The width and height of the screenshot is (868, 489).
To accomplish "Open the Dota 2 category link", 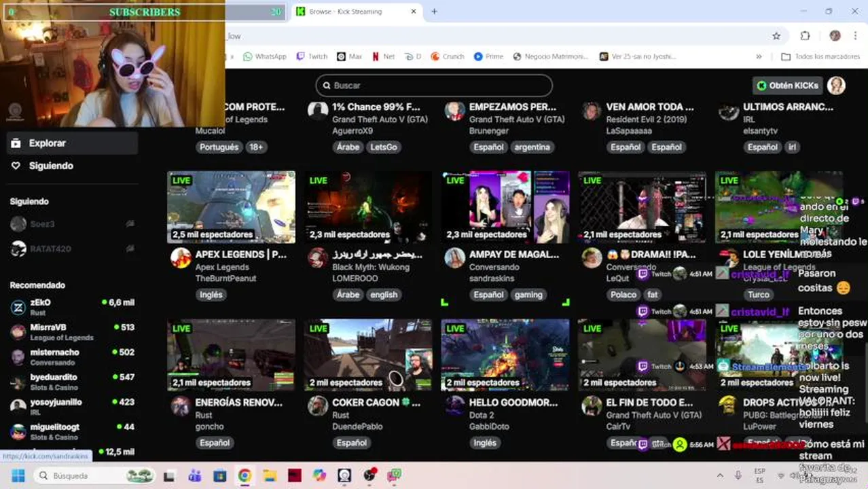I will [482, 415].
